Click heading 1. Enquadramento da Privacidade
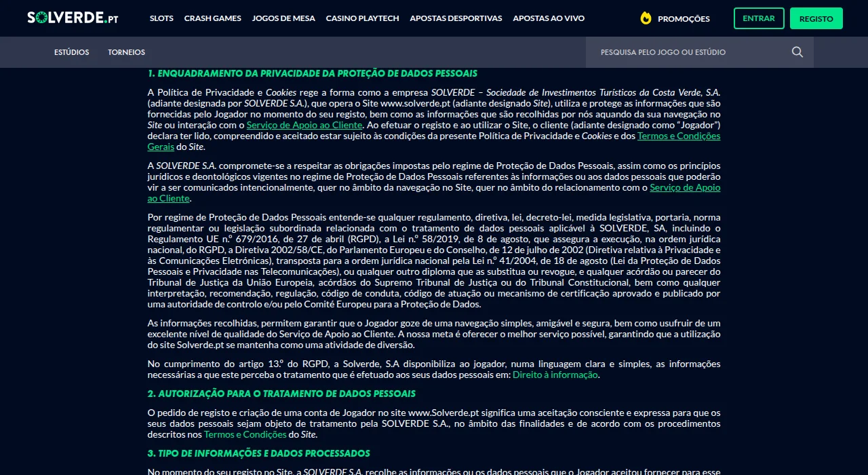 pyautogui.click(x=313, y=73)
